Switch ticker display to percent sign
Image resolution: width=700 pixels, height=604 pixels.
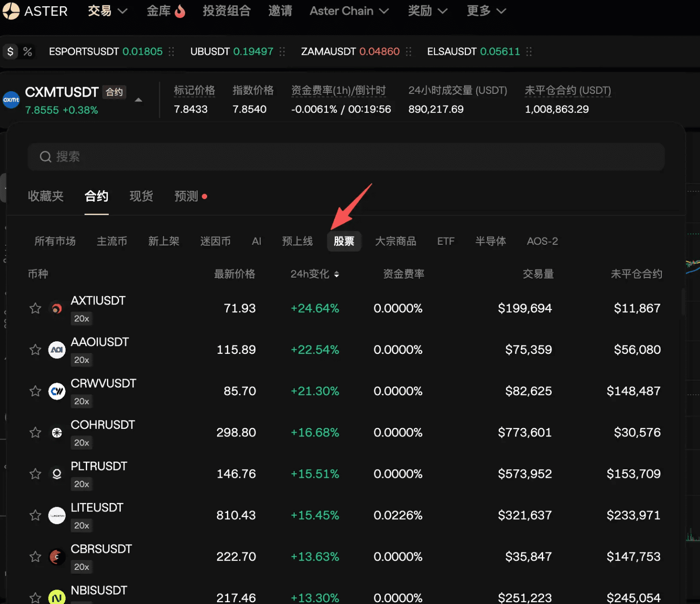[27, 52]
